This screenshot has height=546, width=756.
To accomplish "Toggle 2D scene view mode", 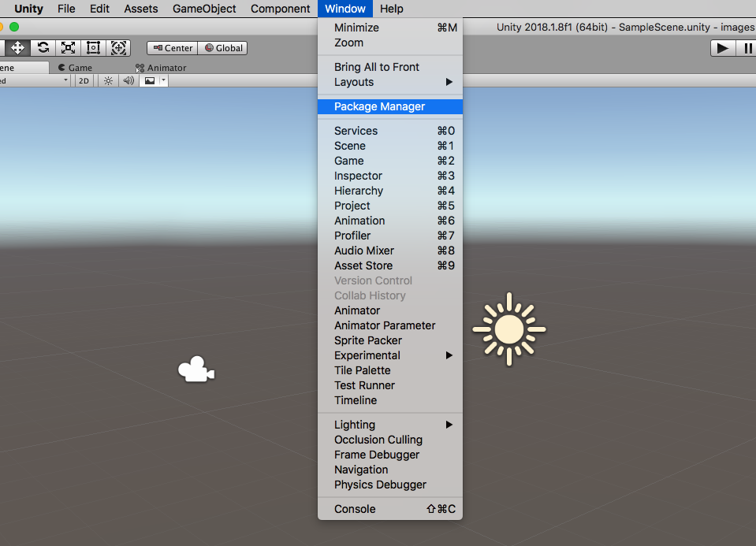I will click(x=84, y=80).
